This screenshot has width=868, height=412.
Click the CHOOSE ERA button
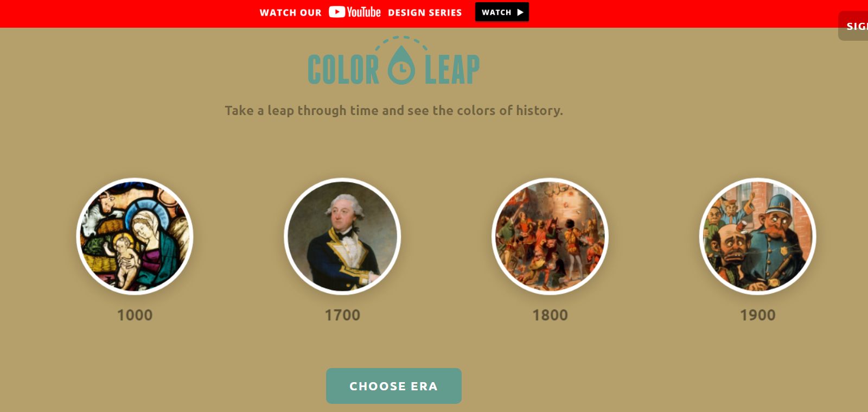[394, 386]
